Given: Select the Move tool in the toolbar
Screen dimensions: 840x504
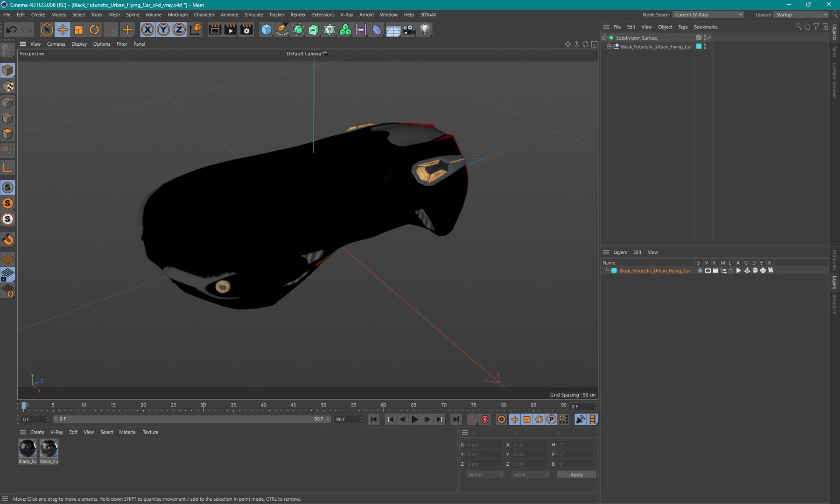Looking at the screenshot, I should (x=63, y=29).
